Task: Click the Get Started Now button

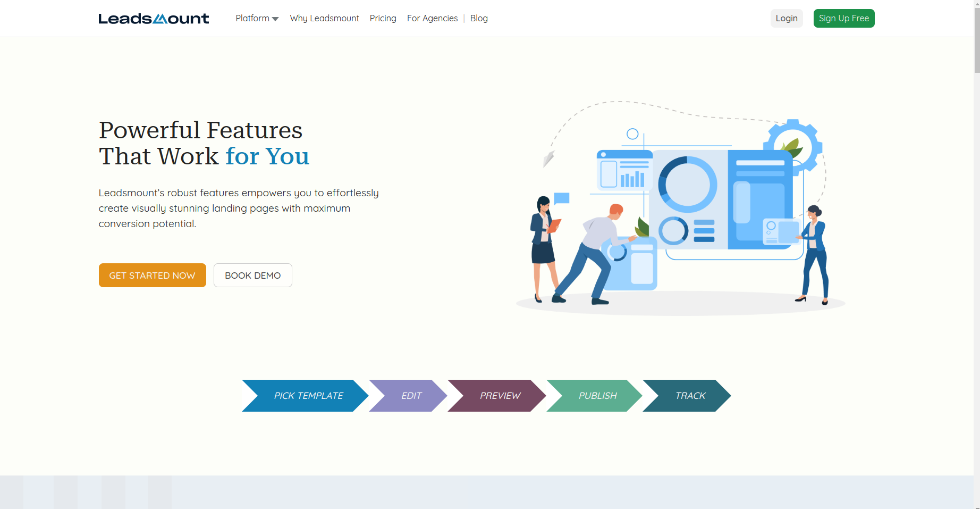Action: pyautogui.click(x=153, y=276)
